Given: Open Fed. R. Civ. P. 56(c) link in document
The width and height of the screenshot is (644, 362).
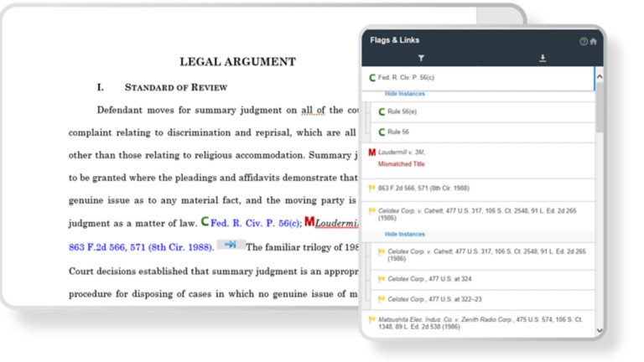Looking at the screenshot, I should point(256,223).
